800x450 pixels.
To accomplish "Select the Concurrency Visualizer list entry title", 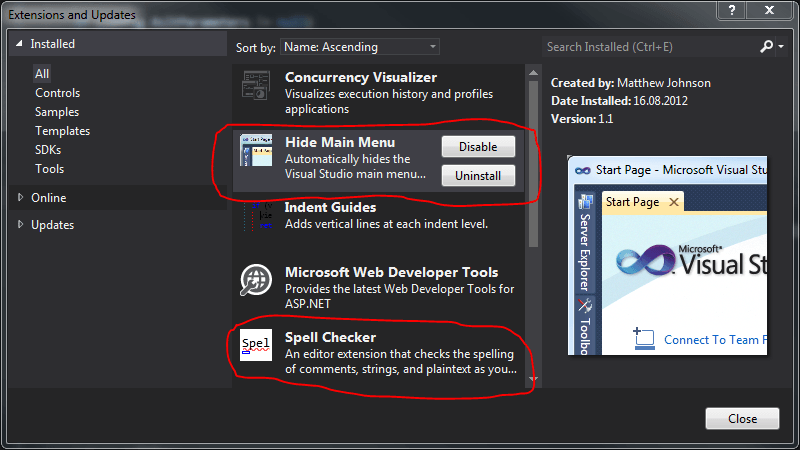I will 361,78.
